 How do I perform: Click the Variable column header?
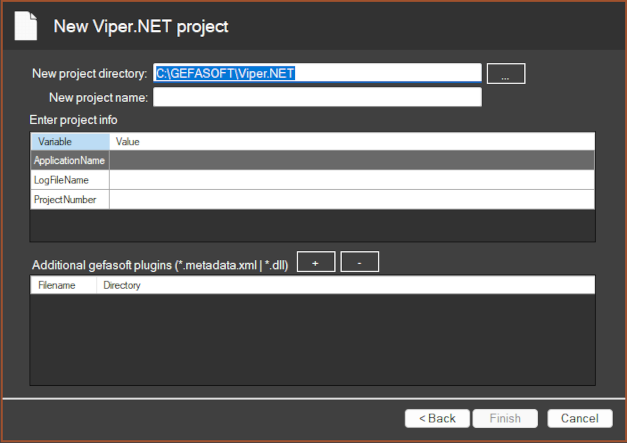(x=70, y=142)
